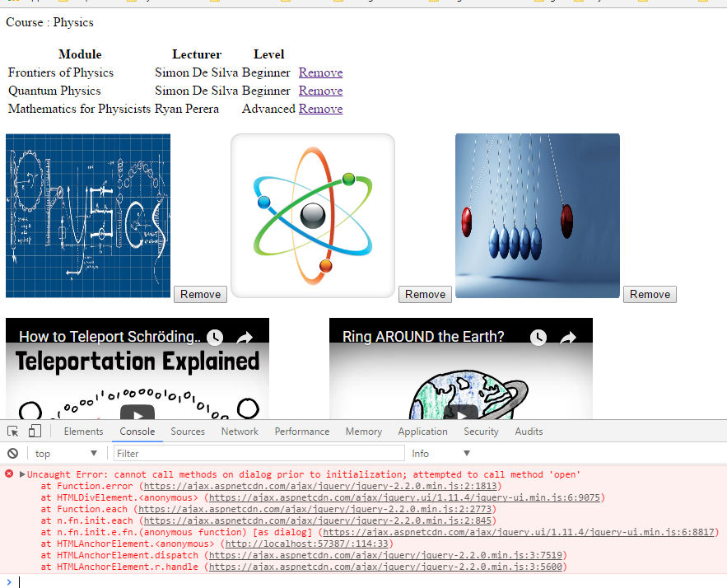Click the atom model image
This screenshot has height=588, width=727.
[x=313, y=216]
